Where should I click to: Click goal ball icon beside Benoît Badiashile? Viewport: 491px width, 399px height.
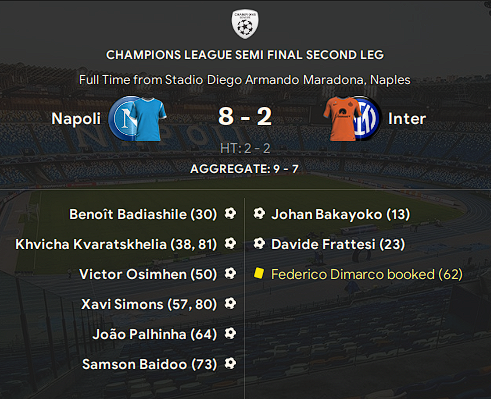[x=230, y=213]
